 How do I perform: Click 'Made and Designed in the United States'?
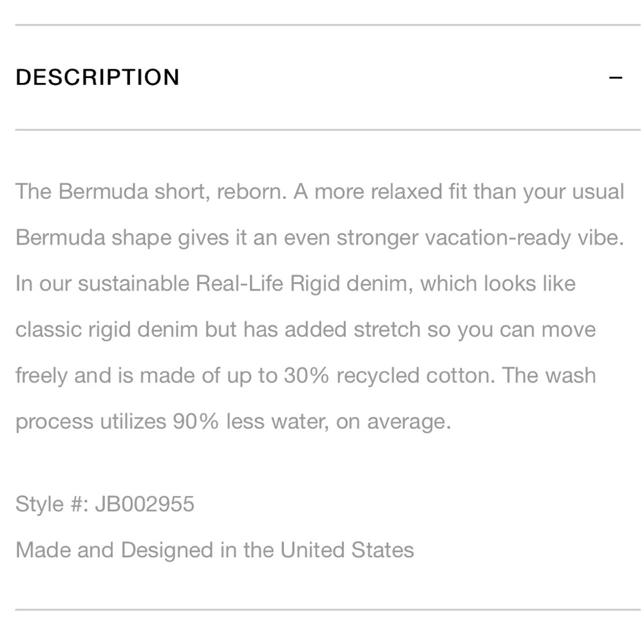coord(214,550)
